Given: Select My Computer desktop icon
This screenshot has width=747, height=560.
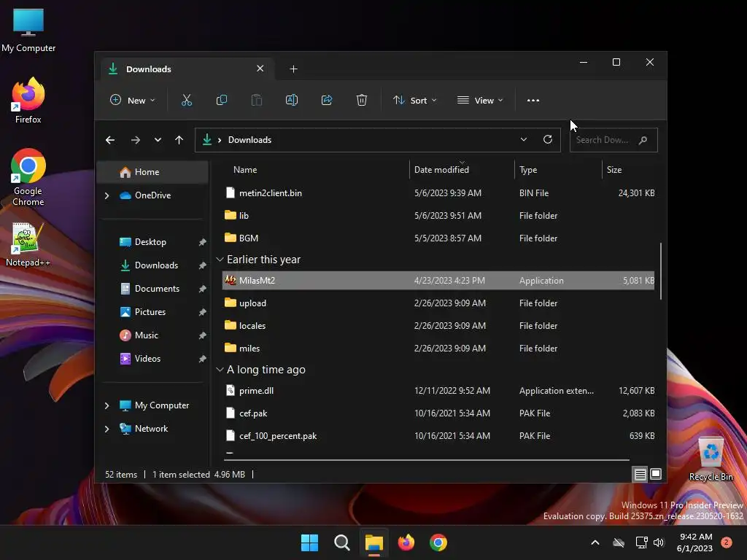Looking at the screenshot, I should tap(28, 31).
